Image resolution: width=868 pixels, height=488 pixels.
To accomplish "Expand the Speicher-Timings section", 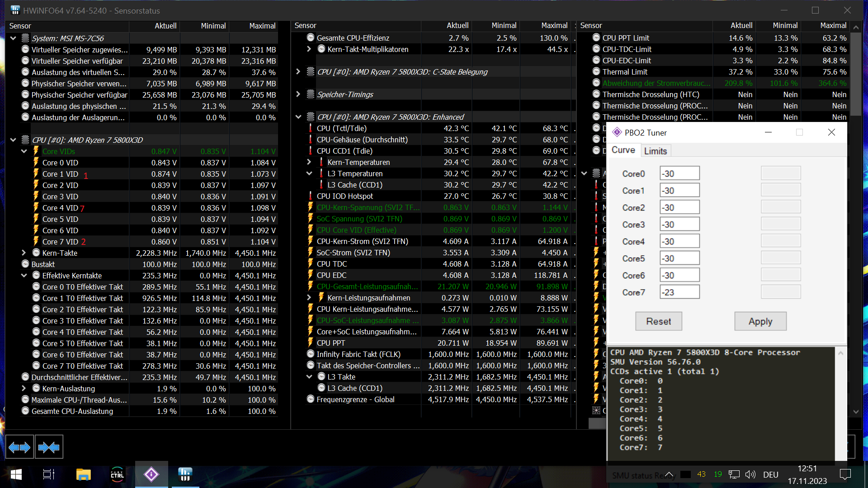I will pos(298,94).
